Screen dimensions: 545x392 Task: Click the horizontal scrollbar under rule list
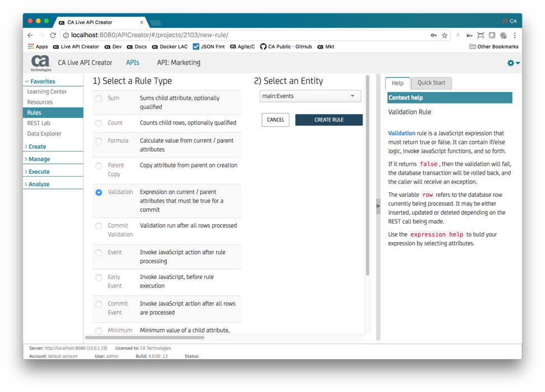pos(144,338)
